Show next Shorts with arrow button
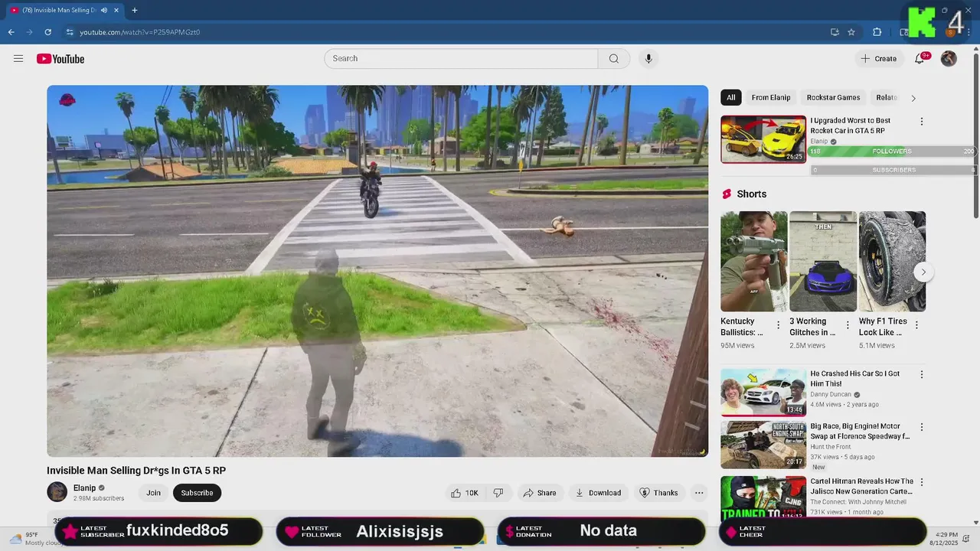The width and height of the screenshot is (980, 551). click(923, 272)
